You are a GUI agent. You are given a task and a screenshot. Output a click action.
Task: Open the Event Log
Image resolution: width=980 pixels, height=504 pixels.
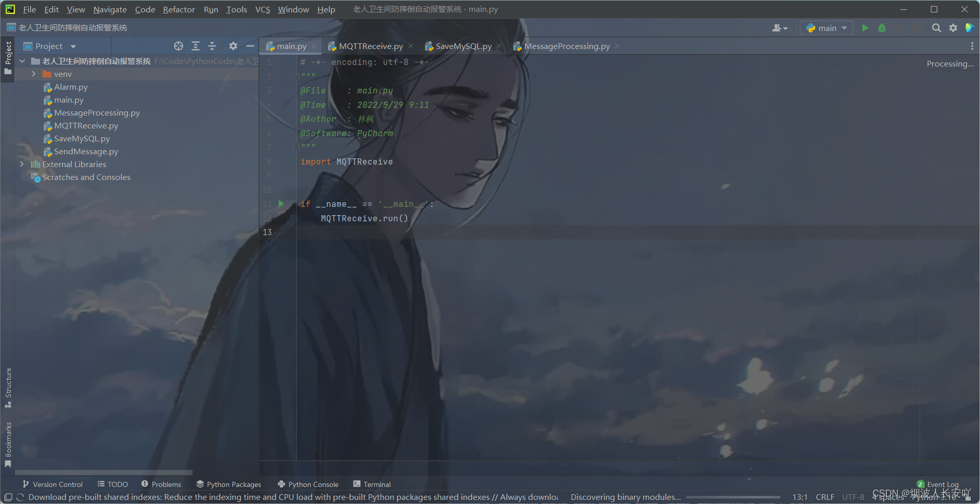coord(938,484)
